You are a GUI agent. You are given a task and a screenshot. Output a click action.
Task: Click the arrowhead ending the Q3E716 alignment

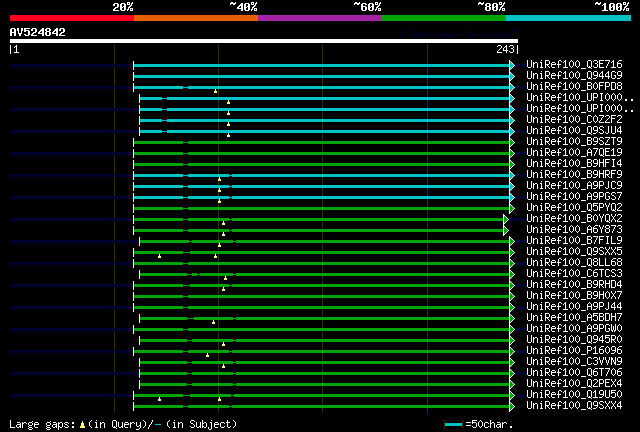pos(512,65)
